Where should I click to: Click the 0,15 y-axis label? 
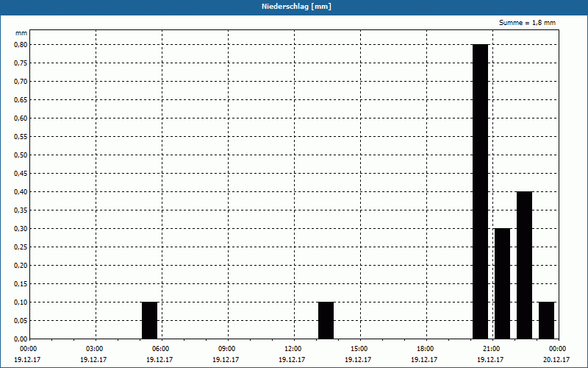pos(21,284)
